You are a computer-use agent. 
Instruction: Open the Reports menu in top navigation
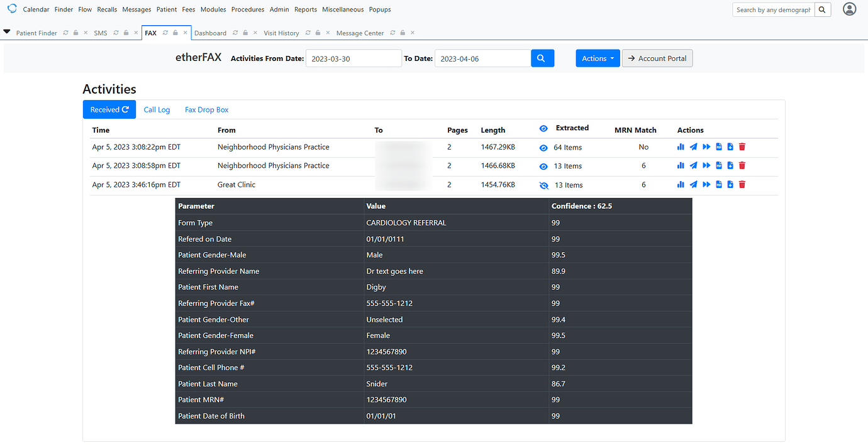click(x=306, y=9)
